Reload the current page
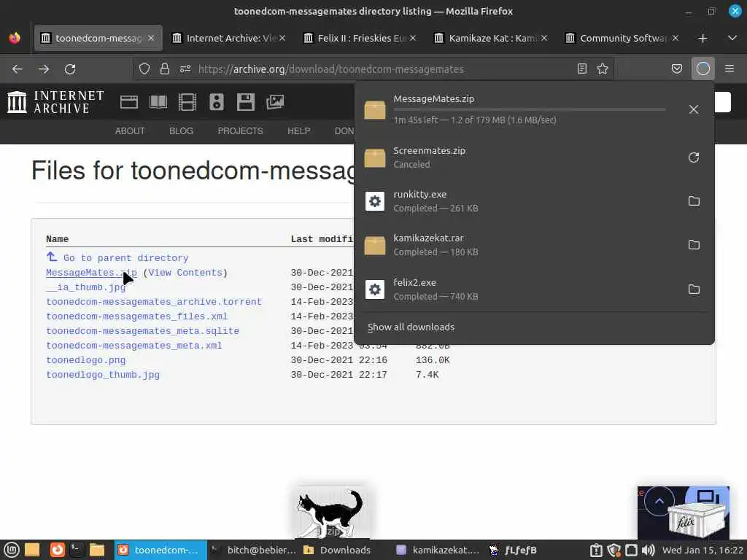The height and width of the screenshot is (560, 747). [70, 69]
